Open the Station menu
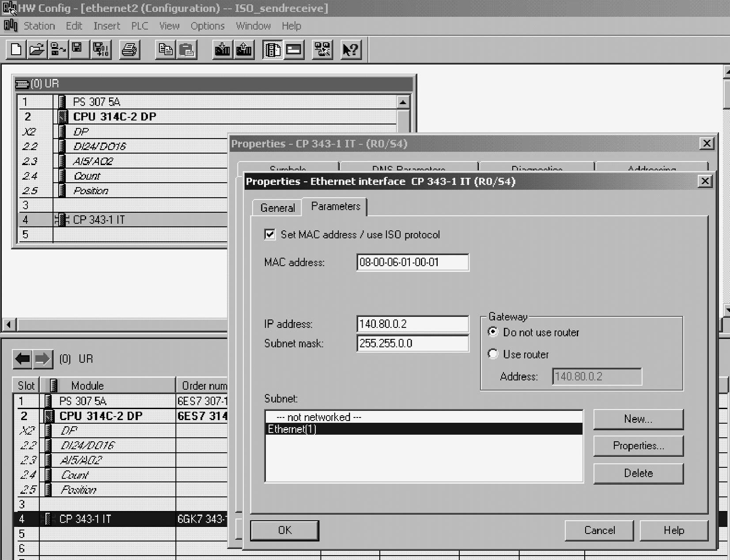 pos(39,26)
